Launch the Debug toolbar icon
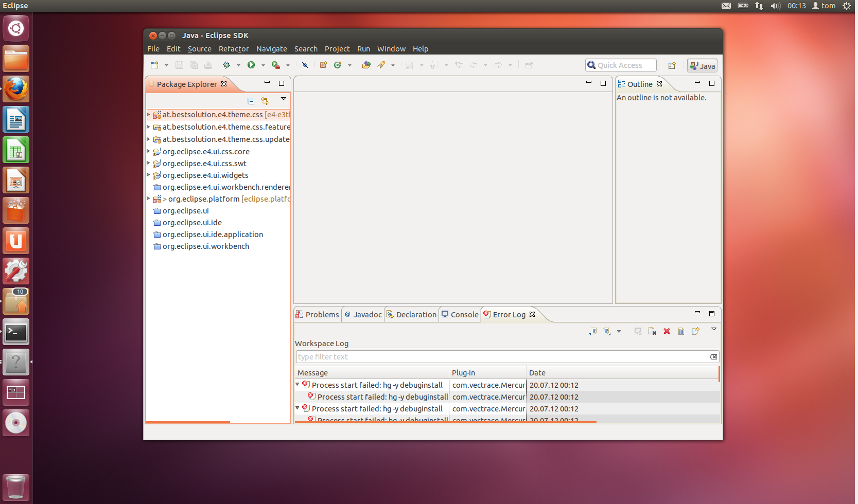Image resolution: width=858 pixels, height=504 pixels. [226, 65]
